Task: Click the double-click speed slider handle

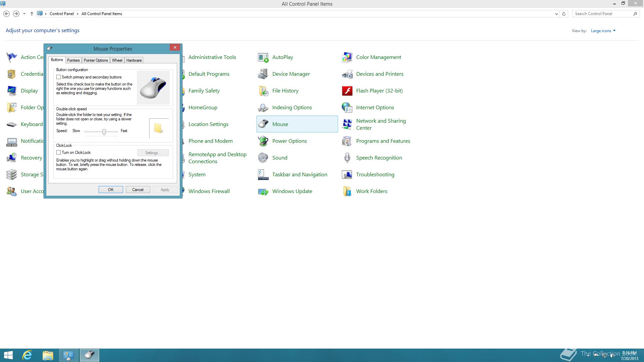Action: coord(104,132)
